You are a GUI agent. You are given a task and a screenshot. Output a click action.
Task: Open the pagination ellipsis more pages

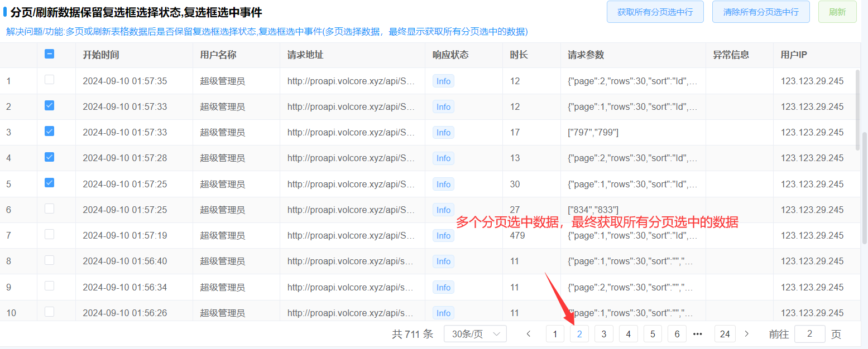click(697, 334)
